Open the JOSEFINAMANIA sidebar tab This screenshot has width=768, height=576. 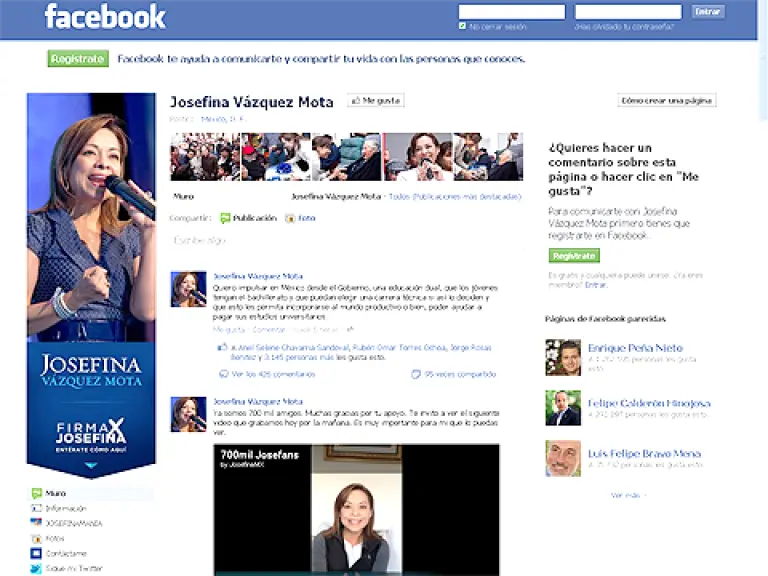point(73,523)
